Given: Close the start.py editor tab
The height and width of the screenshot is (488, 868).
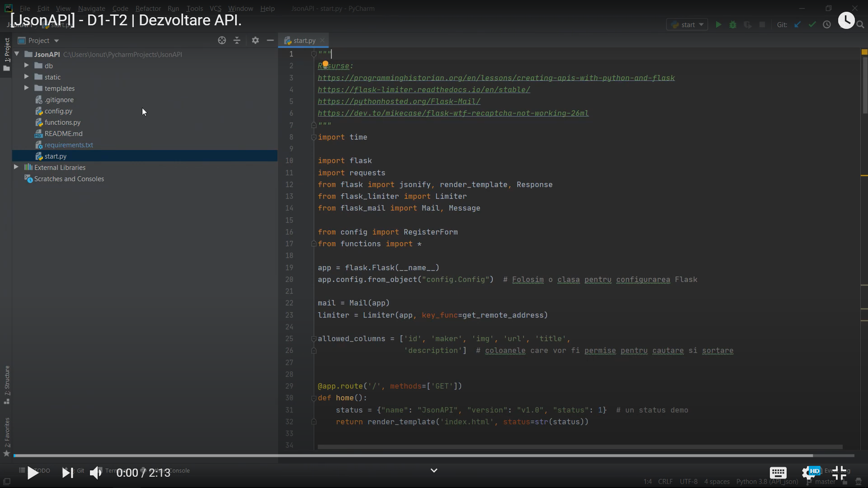Looking at the screenshot, I should coord(322,40).
